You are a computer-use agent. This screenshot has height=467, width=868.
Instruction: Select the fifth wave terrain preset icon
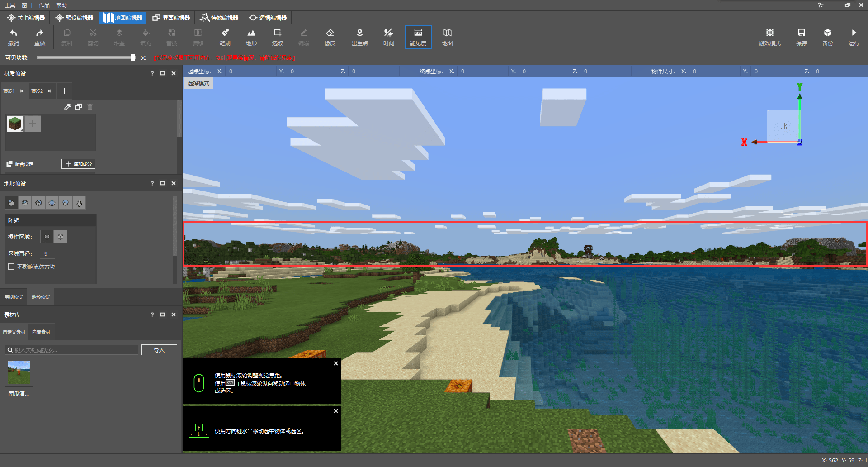pos(66,203)
